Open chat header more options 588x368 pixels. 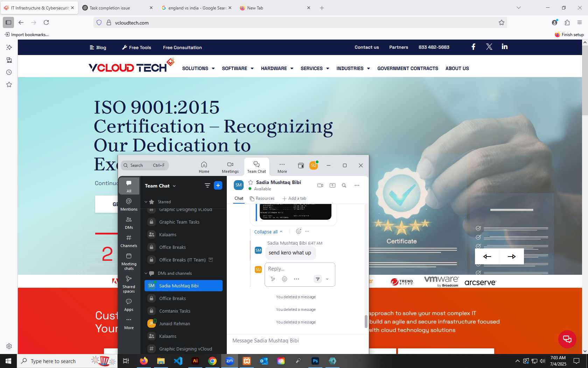pyautogui.click(x=357, y=185)
